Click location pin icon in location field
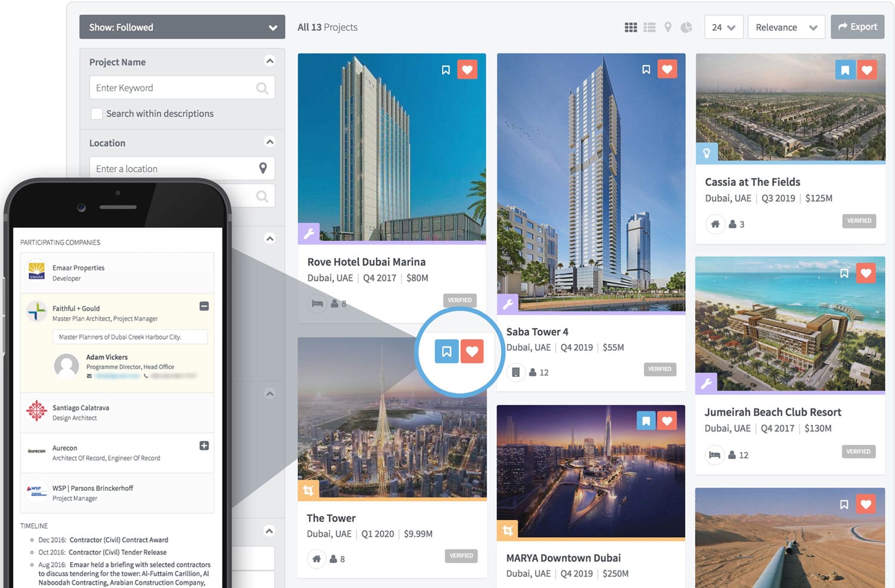The image size is (895, 588). point(263,168)
